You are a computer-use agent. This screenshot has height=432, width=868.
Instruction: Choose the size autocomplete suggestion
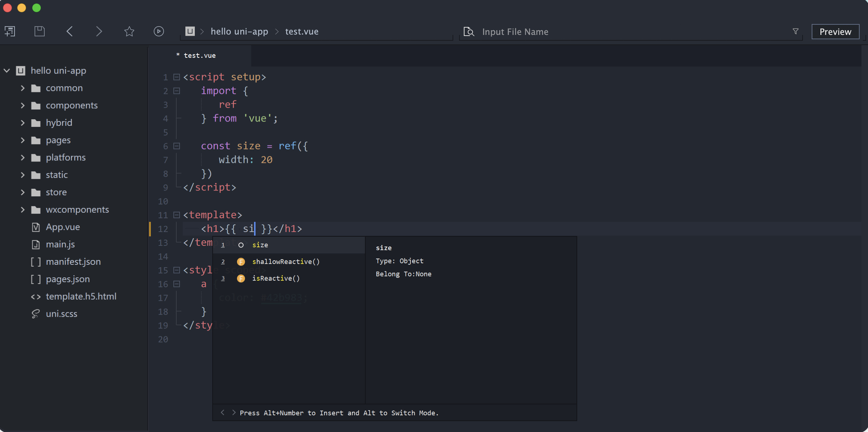coord(289,245)
